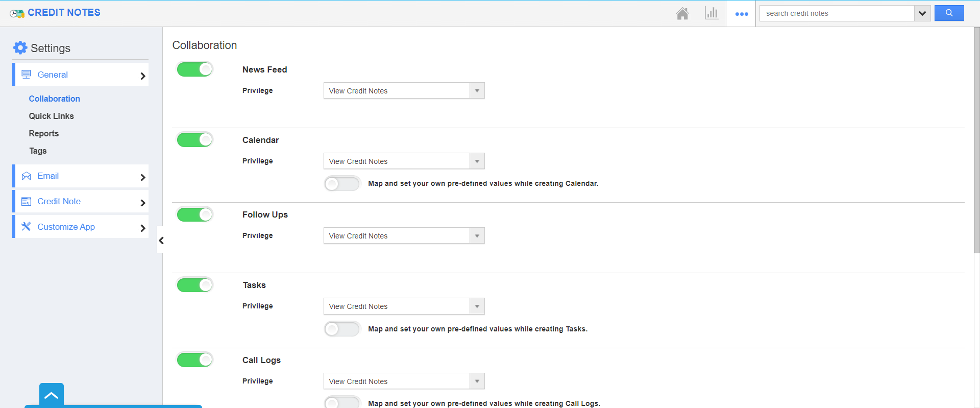Turn off the Follow Ups toggle
This screenshot has height=408, width=980.
point(195,214)
